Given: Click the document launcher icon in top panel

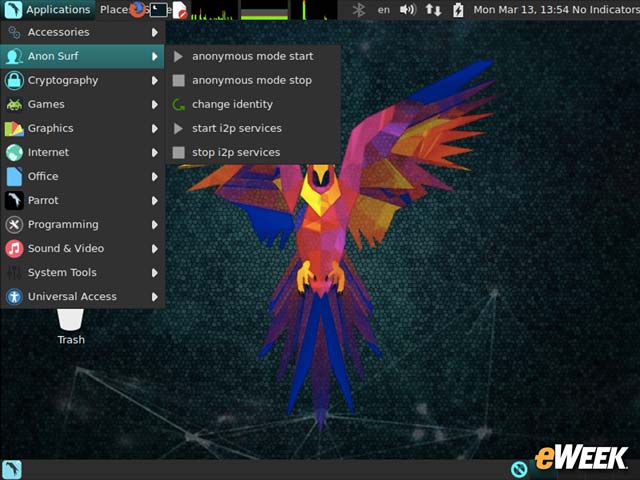Looking at the screenshot, I should [x=179, y=10].
